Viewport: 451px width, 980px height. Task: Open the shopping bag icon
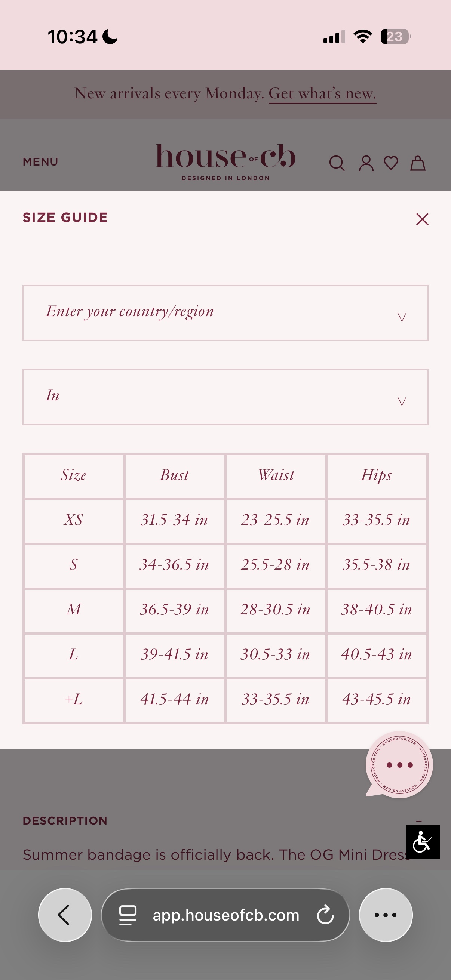[417, 163]
